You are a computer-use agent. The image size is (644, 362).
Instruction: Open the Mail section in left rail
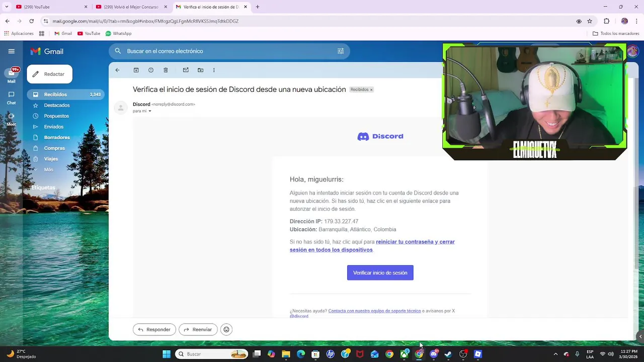coord(11,75)
